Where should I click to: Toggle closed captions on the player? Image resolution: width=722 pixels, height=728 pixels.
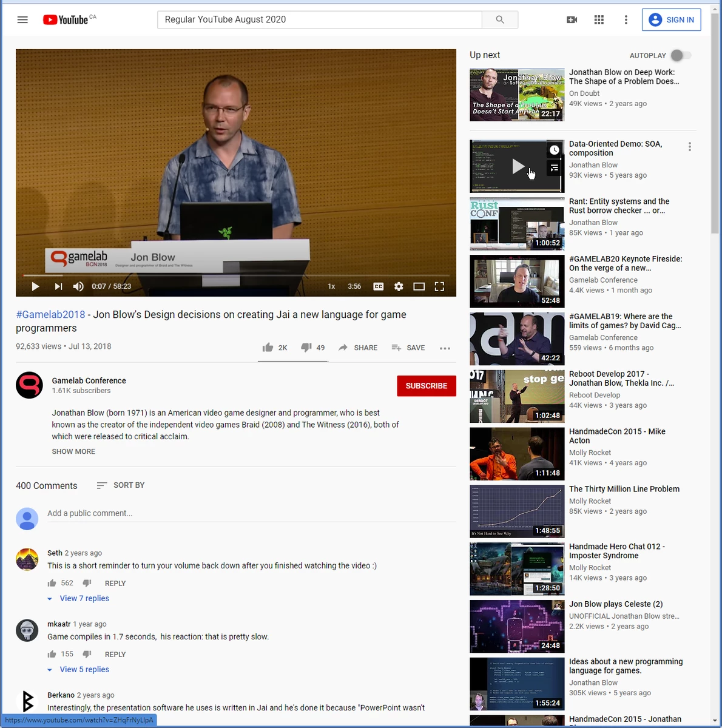pos(378,286)
